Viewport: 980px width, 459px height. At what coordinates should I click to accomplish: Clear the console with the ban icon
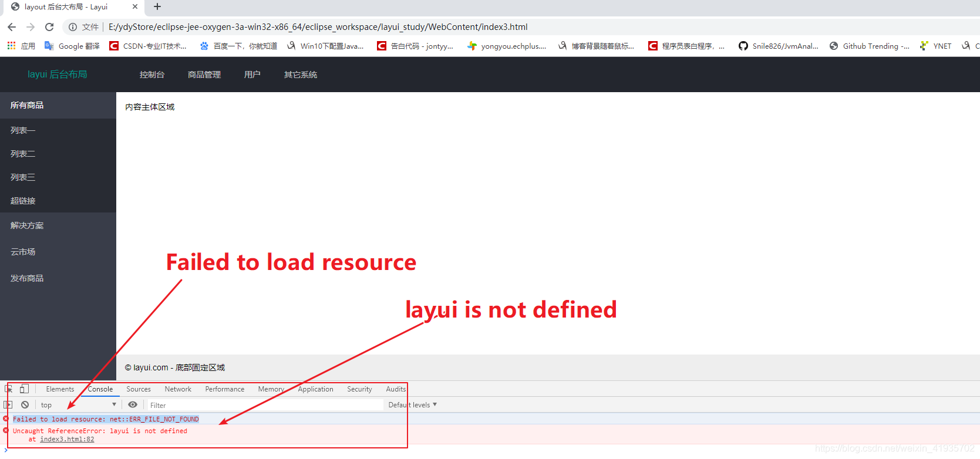25,405
